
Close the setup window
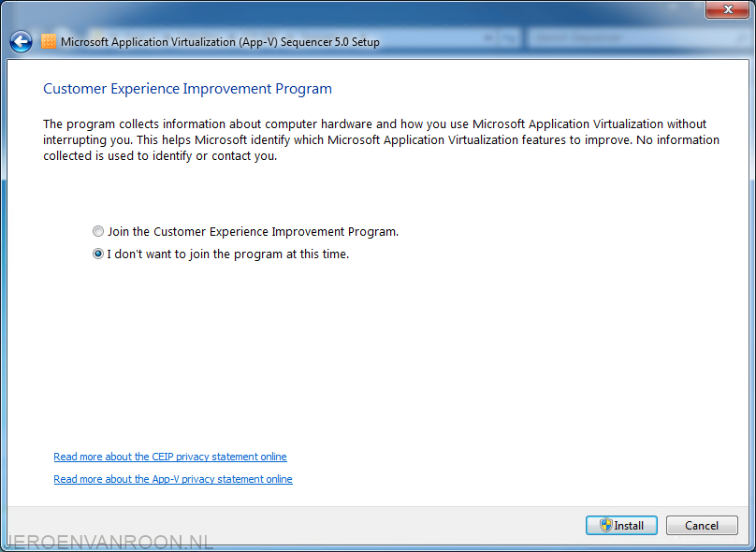[728, 9]
